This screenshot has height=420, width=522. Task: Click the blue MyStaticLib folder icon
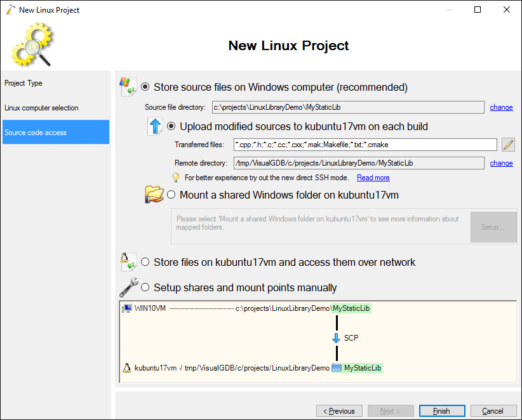coord(337,368)
